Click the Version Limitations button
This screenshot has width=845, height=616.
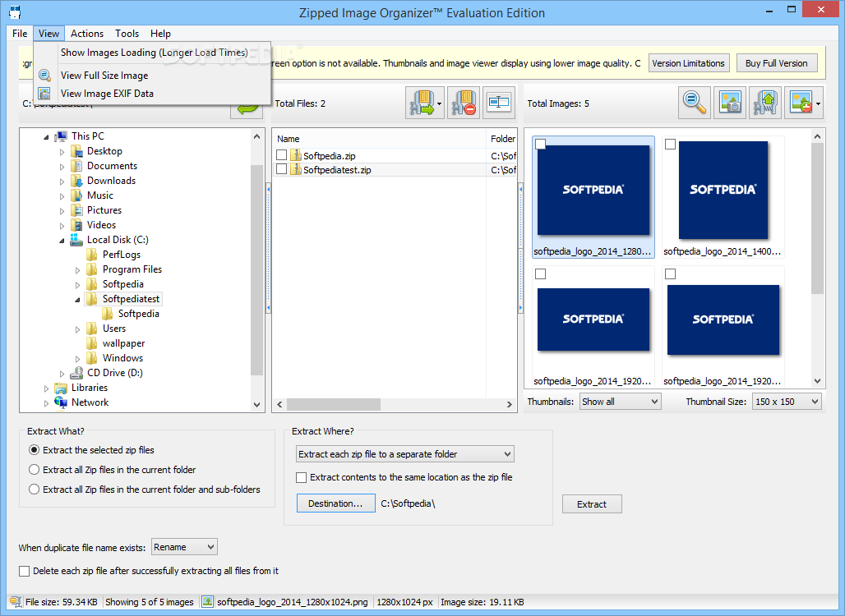[x=688, y=63]
